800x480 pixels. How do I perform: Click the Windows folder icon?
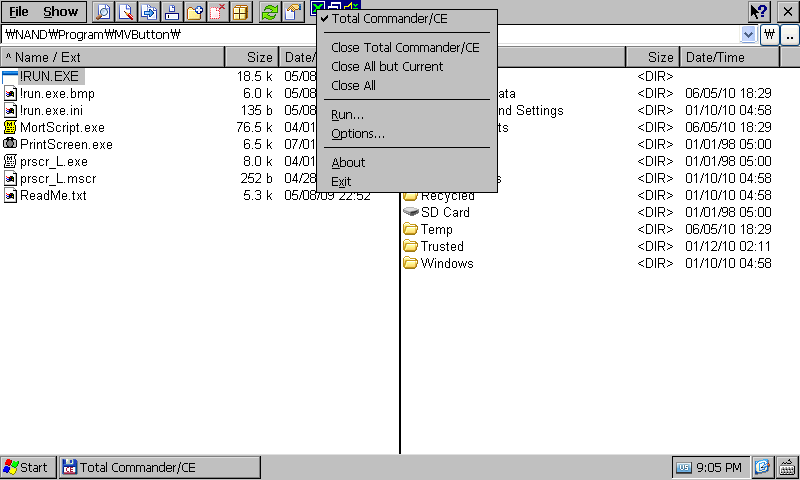click(x=410, y=263)
